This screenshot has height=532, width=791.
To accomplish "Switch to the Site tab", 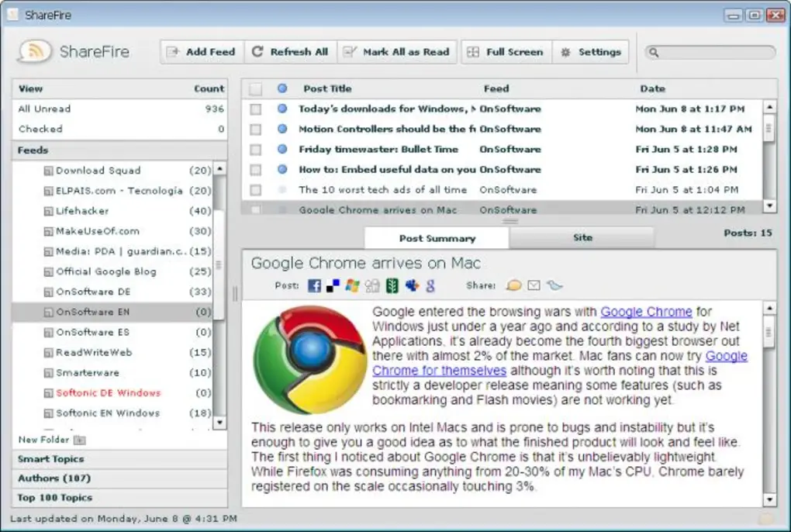I will [582, 237].
